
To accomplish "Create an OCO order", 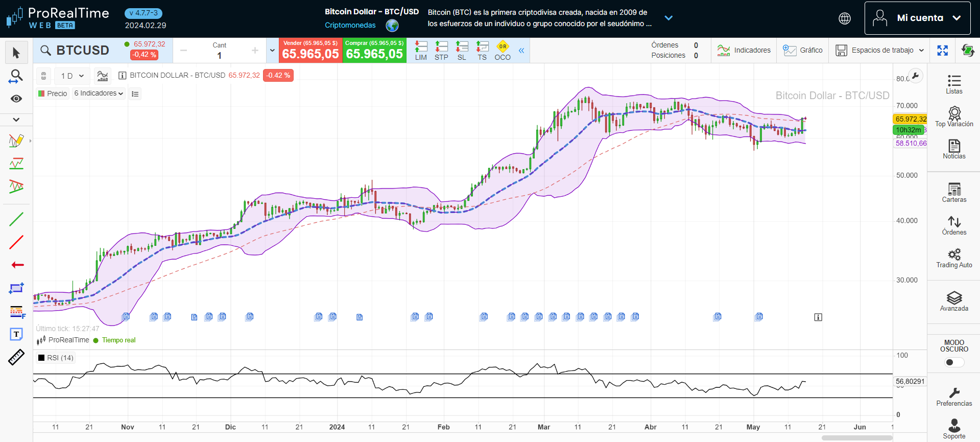I will point(503,51).
